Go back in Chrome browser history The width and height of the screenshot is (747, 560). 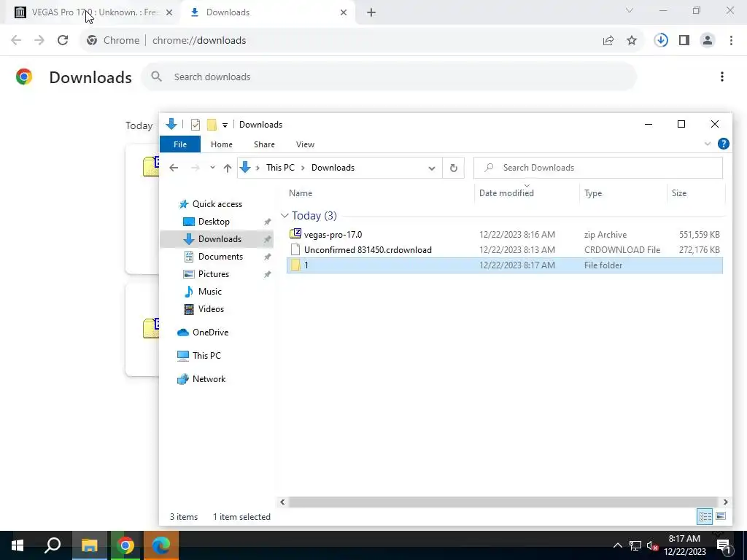(x=16, y=41)
